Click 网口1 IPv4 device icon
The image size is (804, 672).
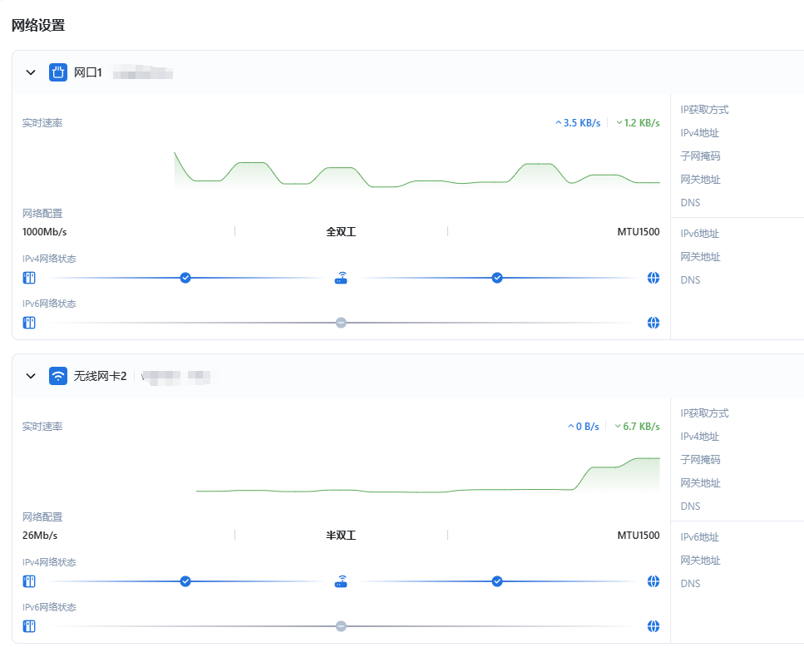29,278
